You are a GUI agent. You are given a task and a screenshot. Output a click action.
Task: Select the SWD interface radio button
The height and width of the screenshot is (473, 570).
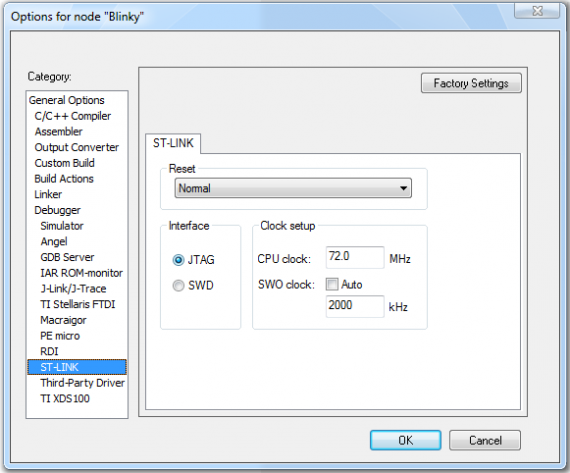(178, 286)
